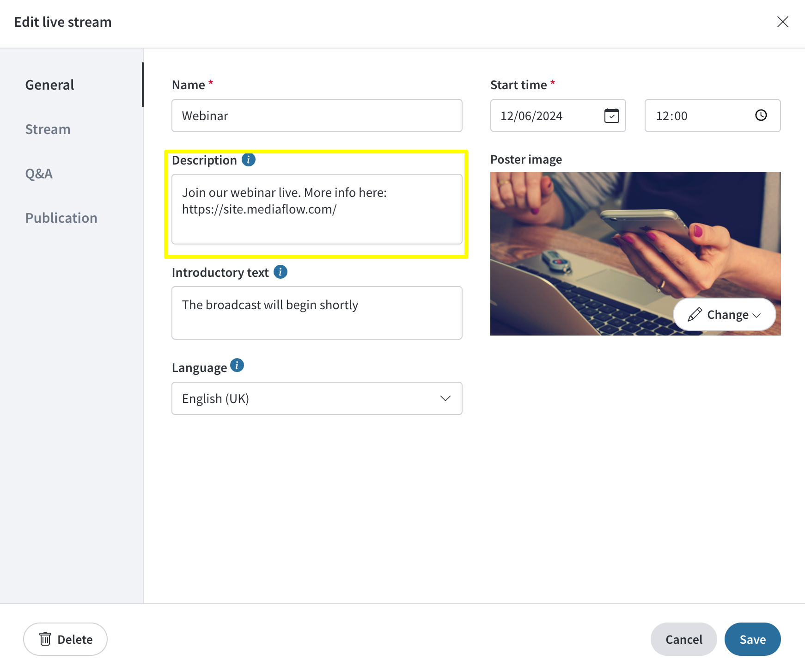The height and width of the screenshot is (672, 805).
Task: Open the clock time picker icon
Action: (x=761, y=116)
